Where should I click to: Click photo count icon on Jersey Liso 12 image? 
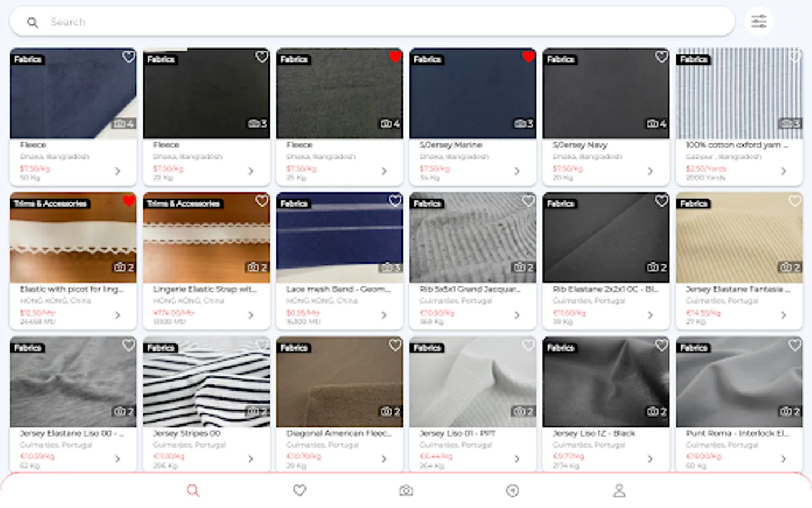(656, 411)
